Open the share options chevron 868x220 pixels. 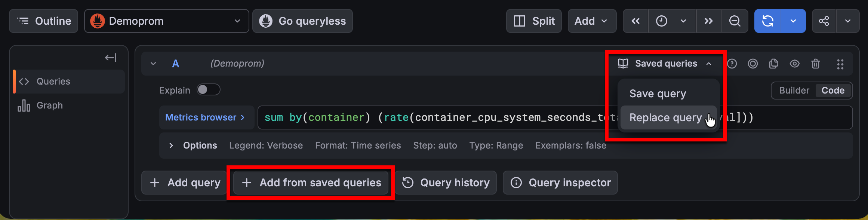[x=848, y=21]
